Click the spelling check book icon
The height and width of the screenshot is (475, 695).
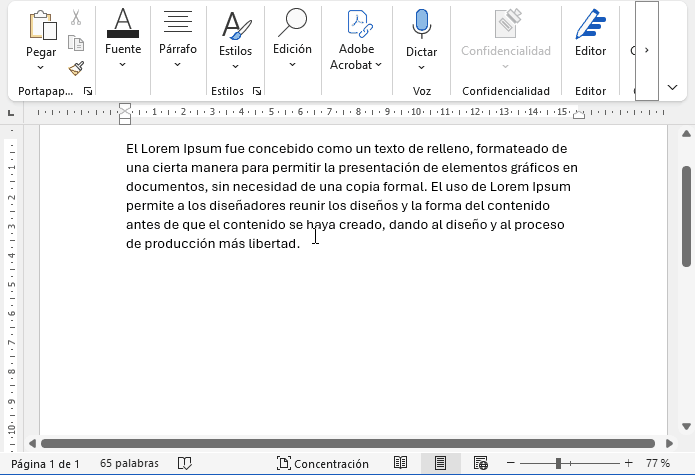coord(185,464)
